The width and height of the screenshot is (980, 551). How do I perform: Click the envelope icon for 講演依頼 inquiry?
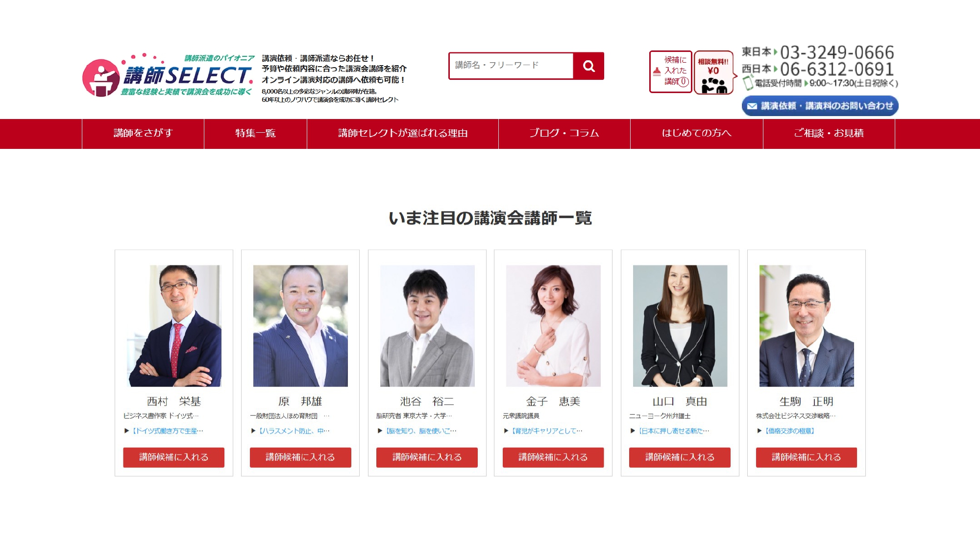point(752,106)
